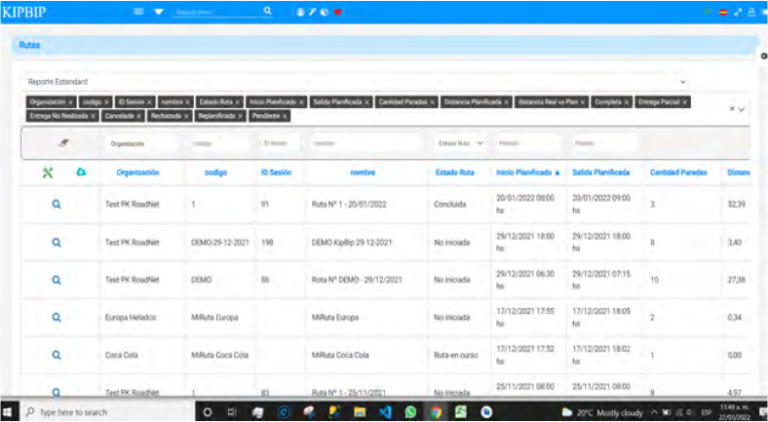Select the Spanish flag language icon

point(723,13)
